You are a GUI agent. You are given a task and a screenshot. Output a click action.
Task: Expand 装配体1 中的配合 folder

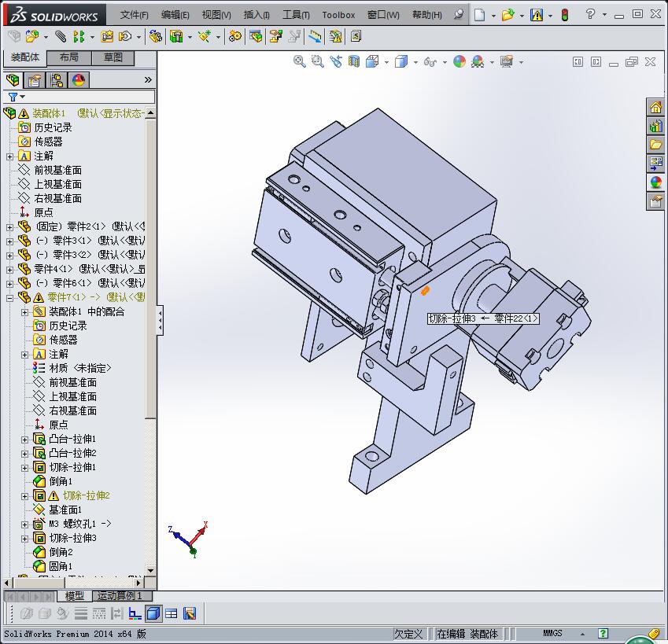[24, 312]
